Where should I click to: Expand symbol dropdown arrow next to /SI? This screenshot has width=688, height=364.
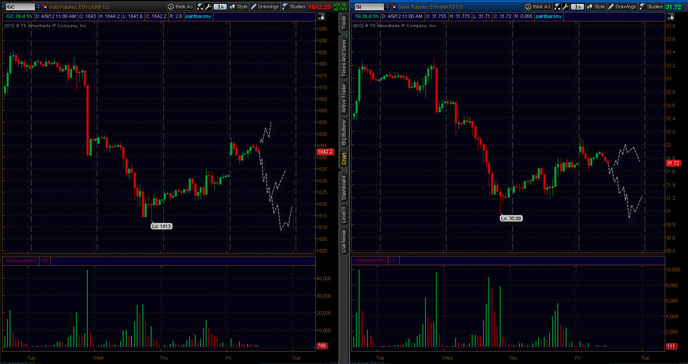pyautogui.click(x=388, y=7)
